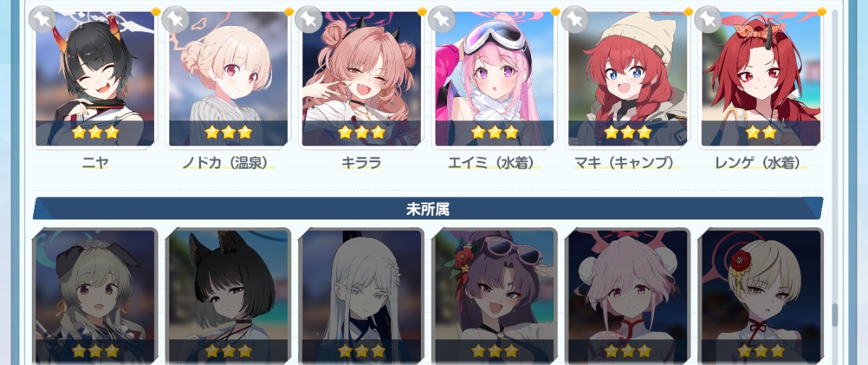Viewport: 868px width, 365px height.
Task: Toggle the pin icon on ノドカ(温泉) card
Action: [x=175, y=19]
